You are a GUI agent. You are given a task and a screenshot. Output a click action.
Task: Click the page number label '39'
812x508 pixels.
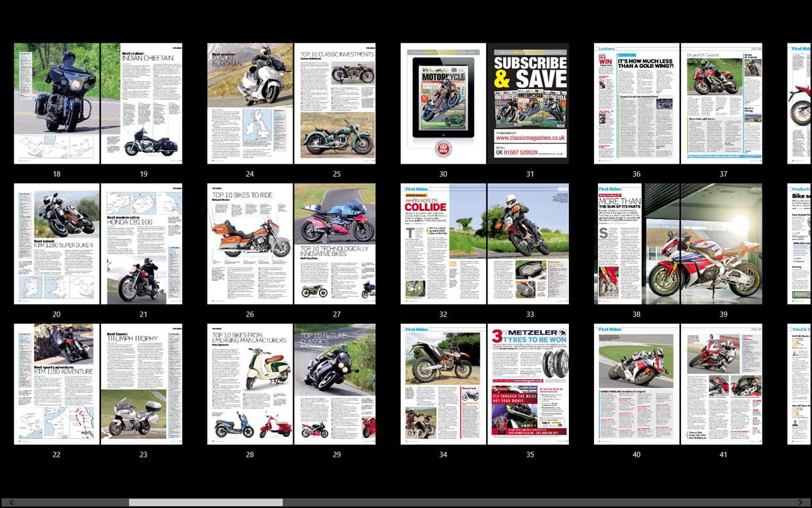coord(724,314)
